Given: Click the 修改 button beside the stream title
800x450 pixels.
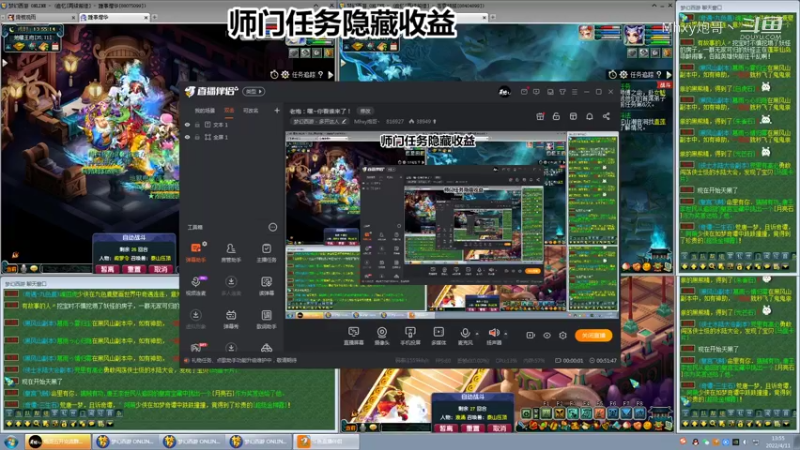Looking at the screenshot, I should (x=365, y=111).
